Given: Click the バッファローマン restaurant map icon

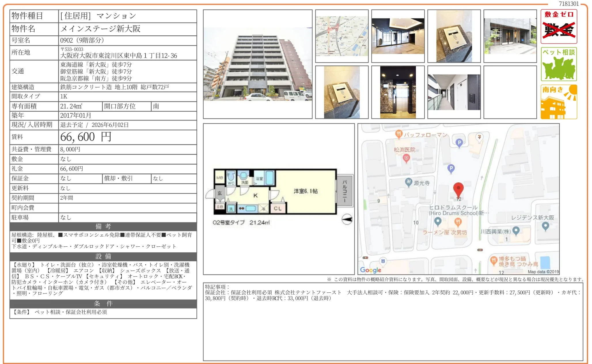Looking at the screenshot, I should (399, 134).
